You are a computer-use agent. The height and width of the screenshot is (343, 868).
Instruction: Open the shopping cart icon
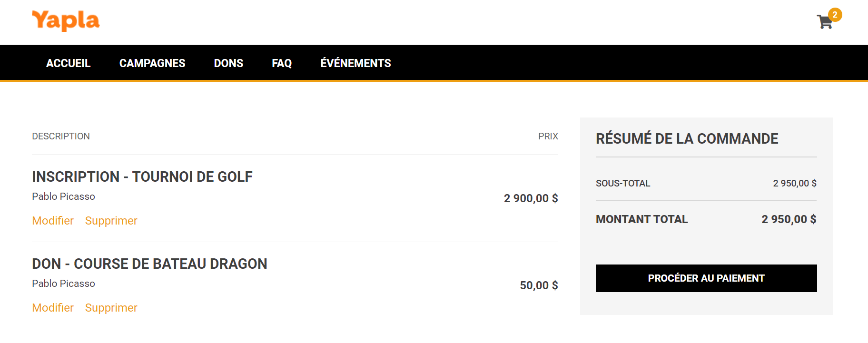824,22
